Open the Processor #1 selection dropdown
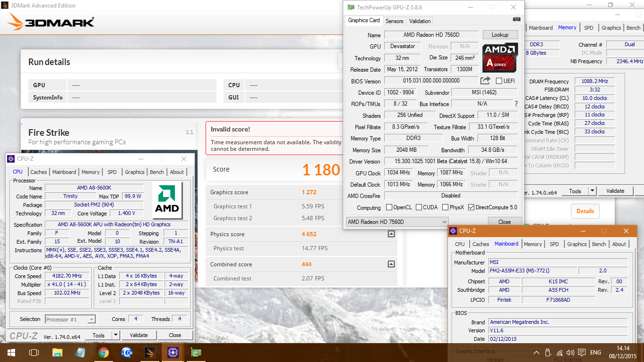 click(x=70, y=319)
